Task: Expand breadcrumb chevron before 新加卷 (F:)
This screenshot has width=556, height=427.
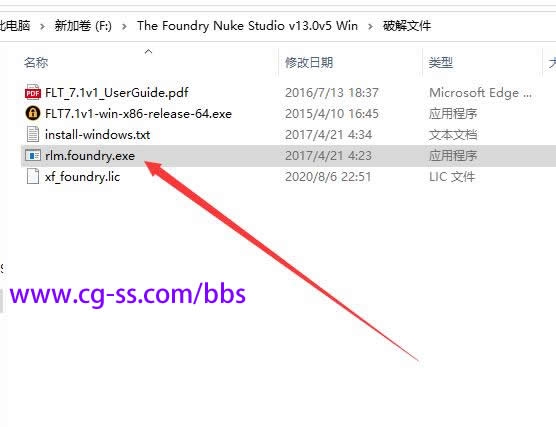Action: coord(42,26)
